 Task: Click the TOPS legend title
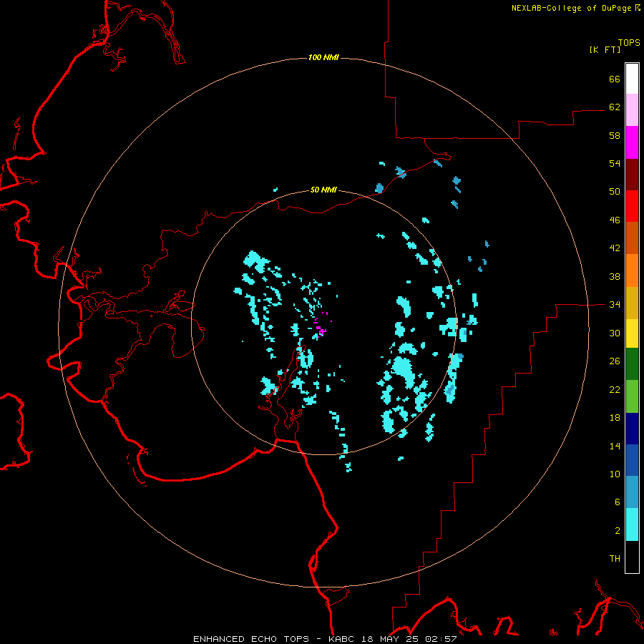pyautogui.click(x=629, y=42)
